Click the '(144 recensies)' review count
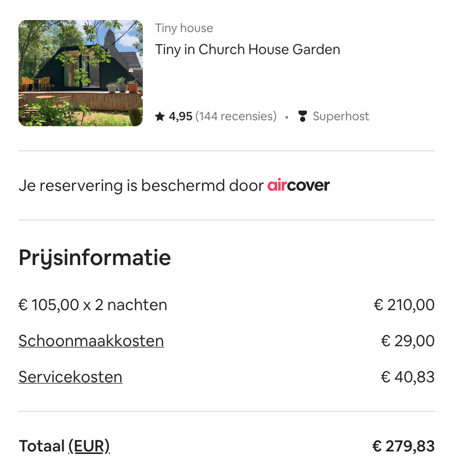Image resolution: width=456 pixels, height=476 pixels. tap(236, 116)
